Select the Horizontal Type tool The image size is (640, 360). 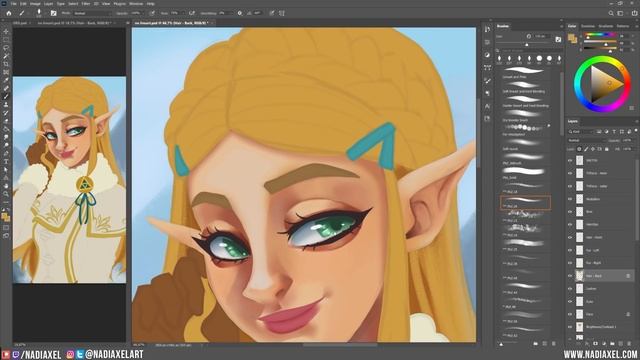pyautogui.click(x=6, y=162)
